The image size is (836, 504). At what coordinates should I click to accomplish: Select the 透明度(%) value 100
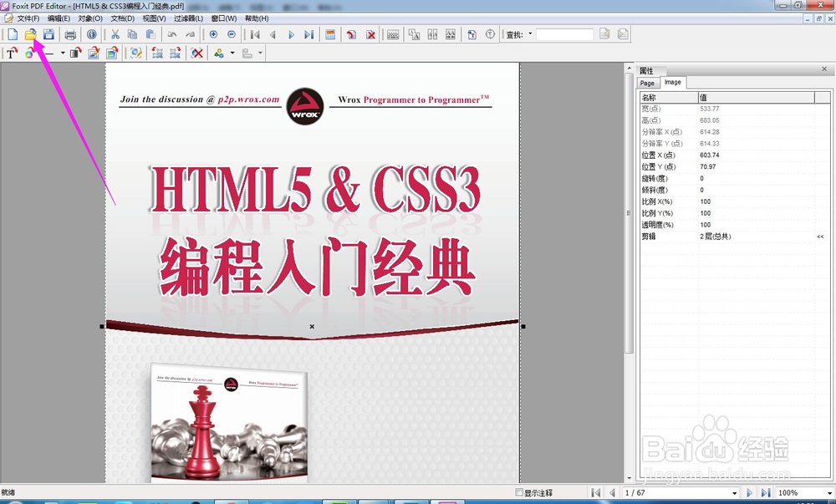click(x=706, y=225)
